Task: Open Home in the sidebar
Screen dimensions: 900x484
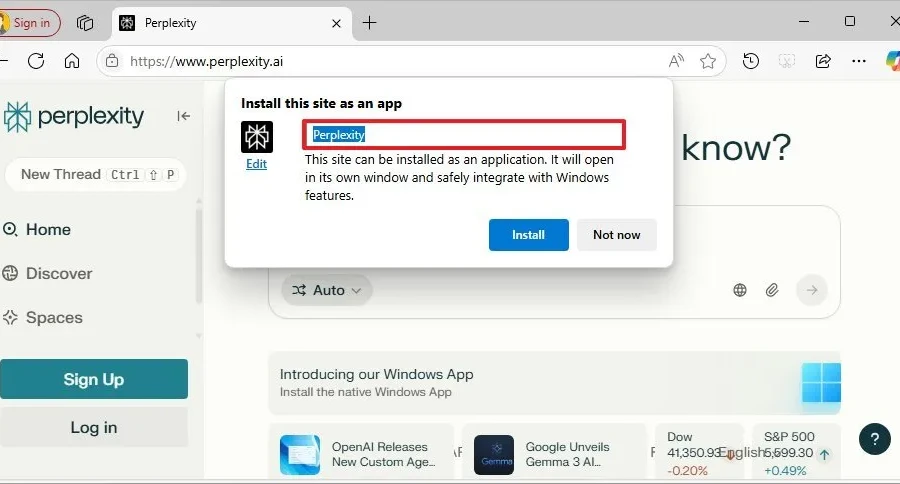Action: [37, 230]
